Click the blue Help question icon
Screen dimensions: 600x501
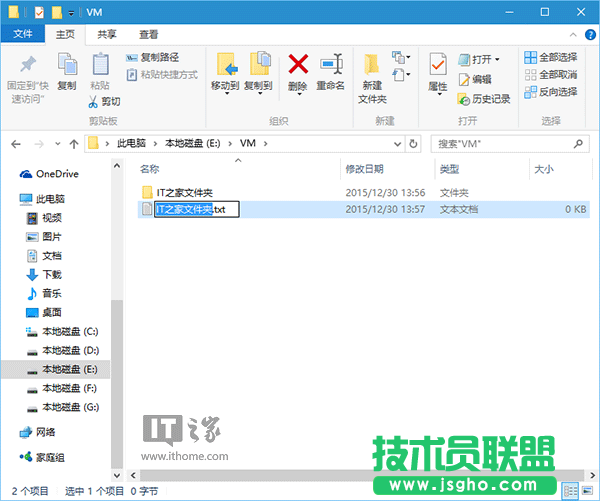(x=590, y=35)
